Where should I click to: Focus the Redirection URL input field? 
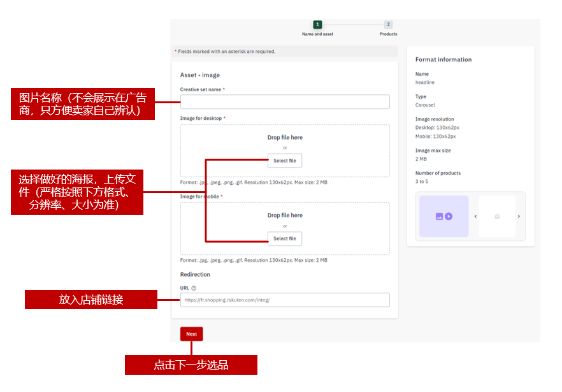tap(285, 300)
